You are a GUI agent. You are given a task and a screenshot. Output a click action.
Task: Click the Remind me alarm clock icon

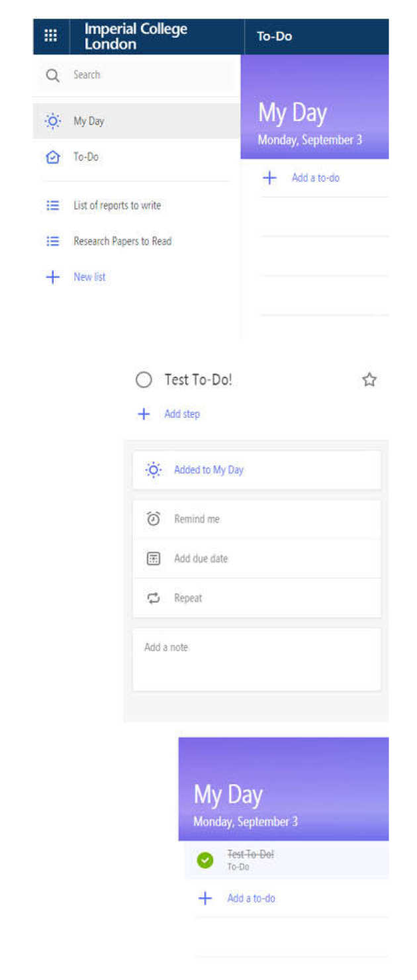click(153, 519)
